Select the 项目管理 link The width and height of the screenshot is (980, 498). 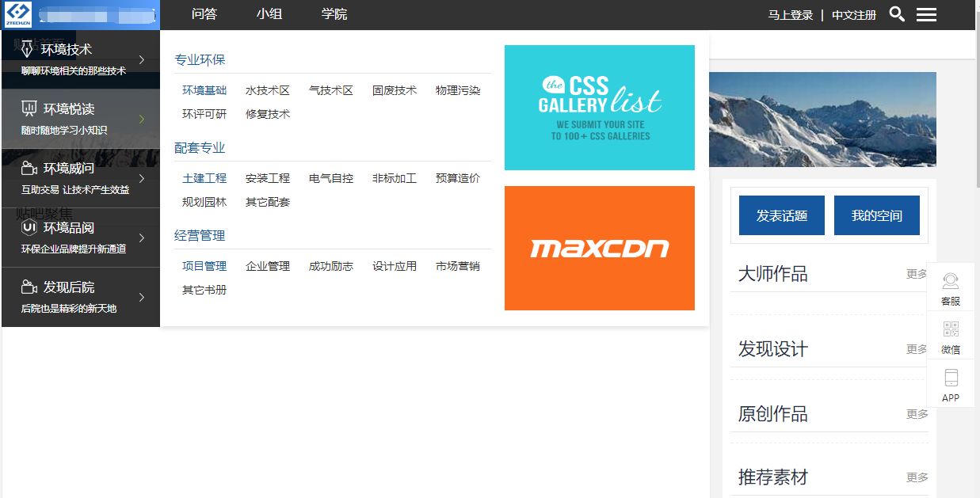coord(204,267)
